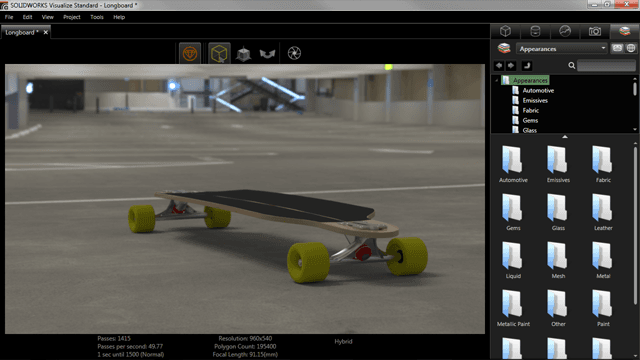Open the Fabric folder thumbnail
The height and width of the screenshot is (360, 640).
click(603, 164)
